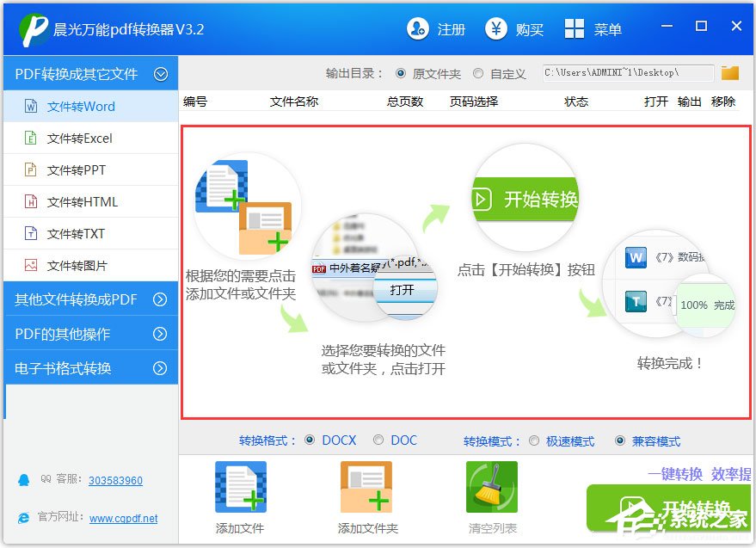Maximize the converter window

point(702,26)
